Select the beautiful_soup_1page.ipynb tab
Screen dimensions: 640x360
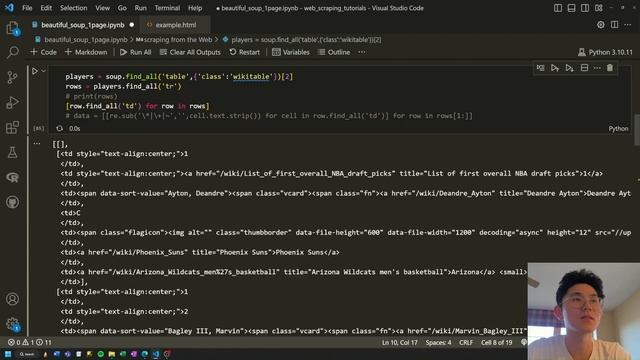[x=83, y=25]
